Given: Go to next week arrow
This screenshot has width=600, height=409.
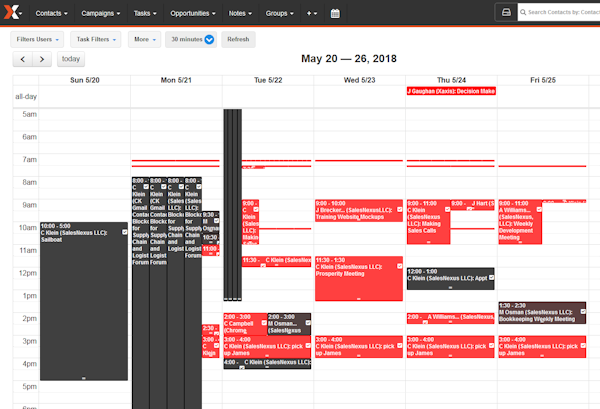Looking at the screenshot, I should point(41,60).
